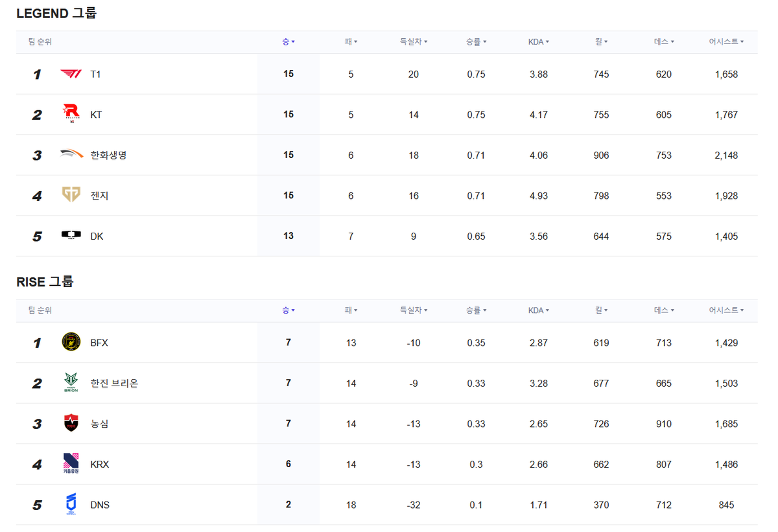Open the 젠지 team name link

coord(99,196)
